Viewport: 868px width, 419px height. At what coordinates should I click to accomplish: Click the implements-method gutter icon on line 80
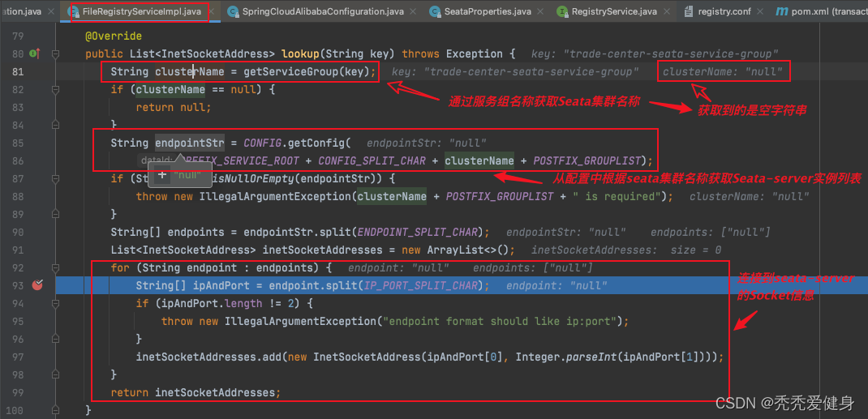tap(34, 53)
